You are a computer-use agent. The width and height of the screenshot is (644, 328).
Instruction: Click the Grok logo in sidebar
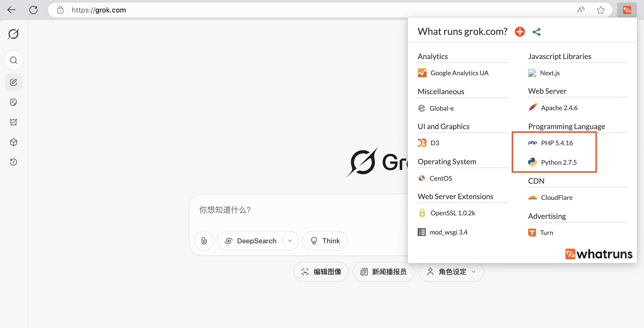click(x=13, y=34)
